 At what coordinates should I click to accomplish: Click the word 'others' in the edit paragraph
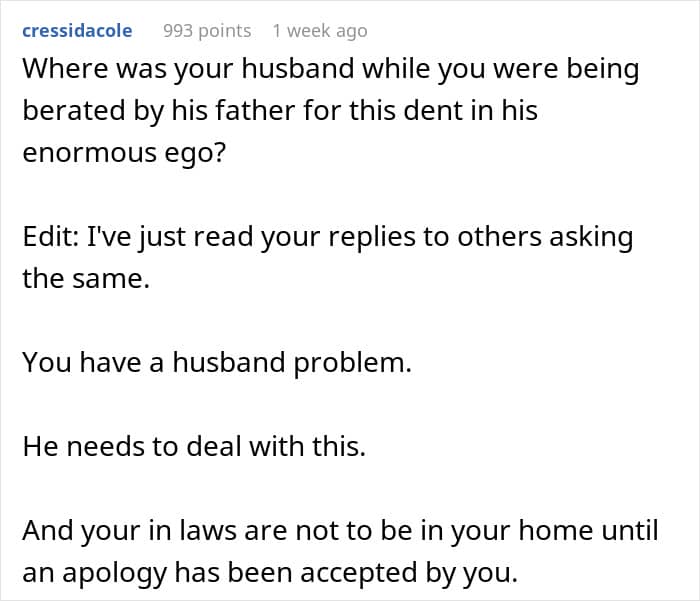pos(500,237)
